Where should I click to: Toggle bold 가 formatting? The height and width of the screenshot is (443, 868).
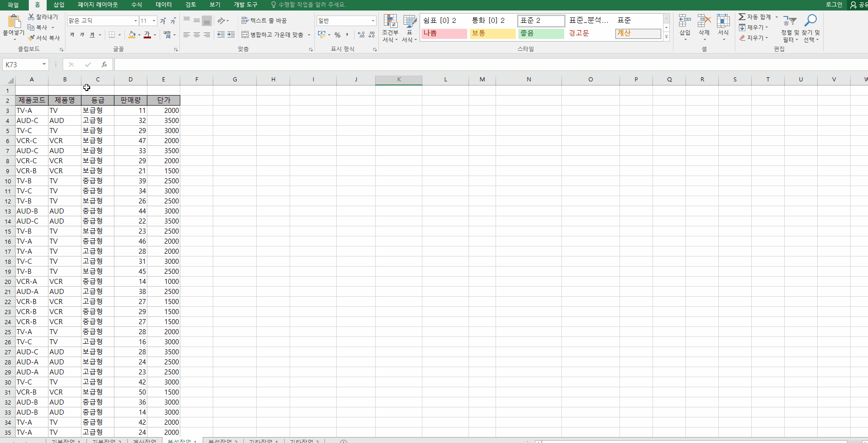coord(72,35)
